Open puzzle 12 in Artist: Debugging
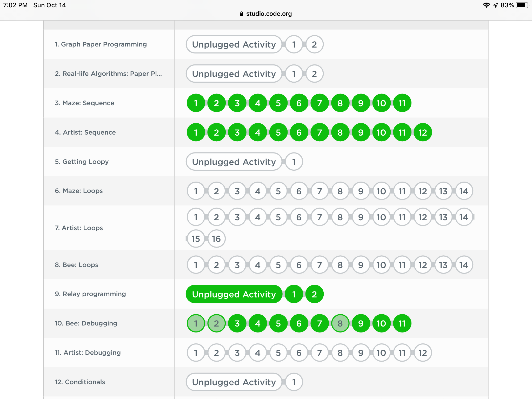 [x=422, y=353]
